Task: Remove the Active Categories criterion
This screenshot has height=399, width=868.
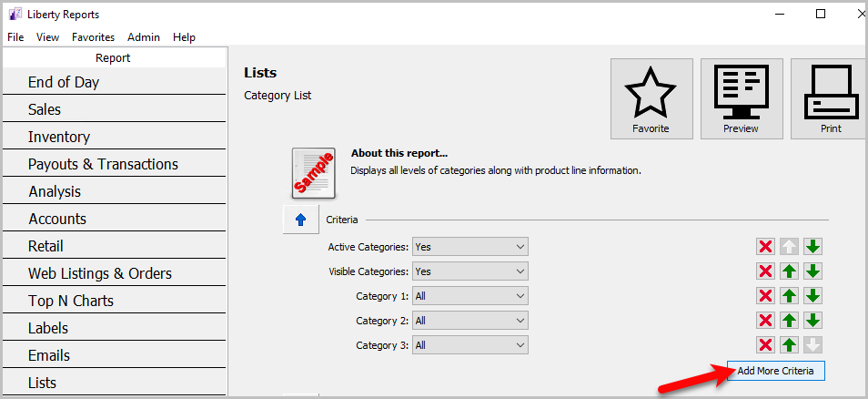Action: coord(765,247)
